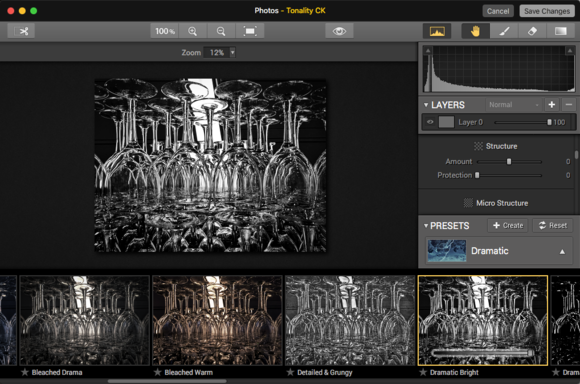
Task: Fit image to screen icon
Action: [x=250, y=31]
